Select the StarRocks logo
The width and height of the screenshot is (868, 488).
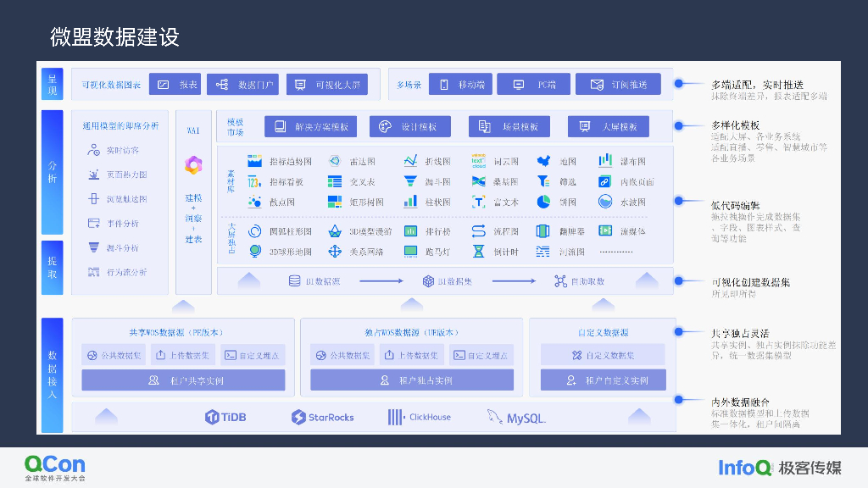(x=322, y=417)
